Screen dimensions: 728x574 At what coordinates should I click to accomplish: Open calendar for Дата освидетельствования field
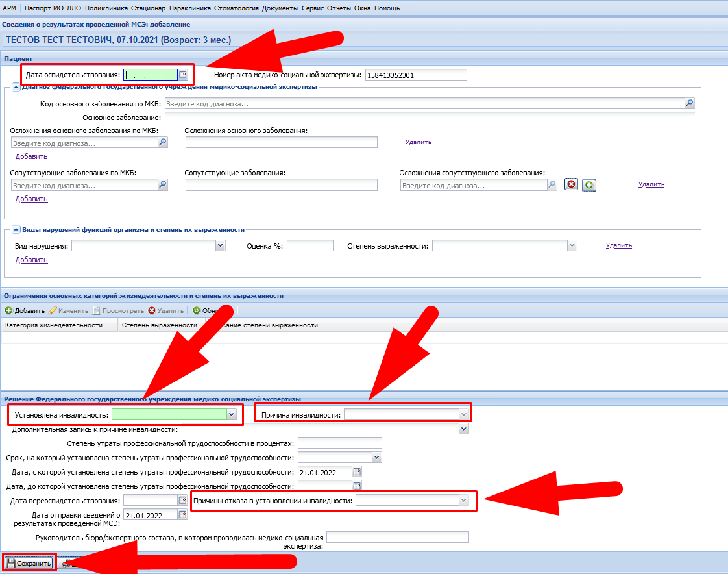coord(183,75)
